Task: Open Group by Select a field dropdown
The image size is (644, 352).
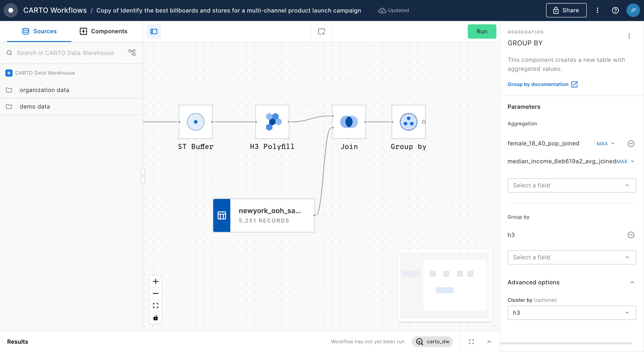Action: [x=572, y=257]
